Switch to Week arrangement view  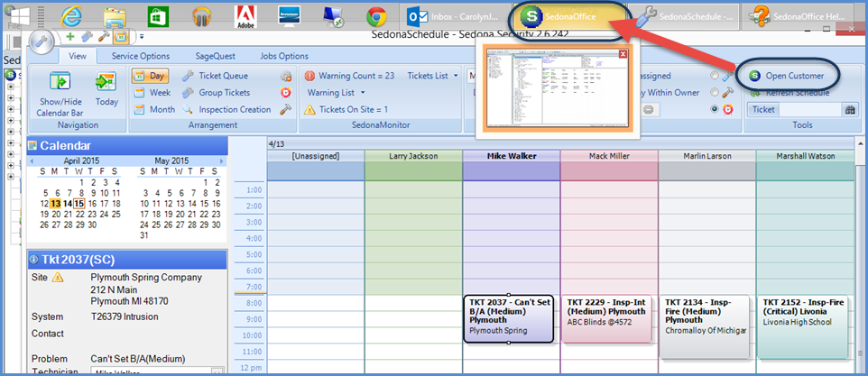tap(152, 92)
